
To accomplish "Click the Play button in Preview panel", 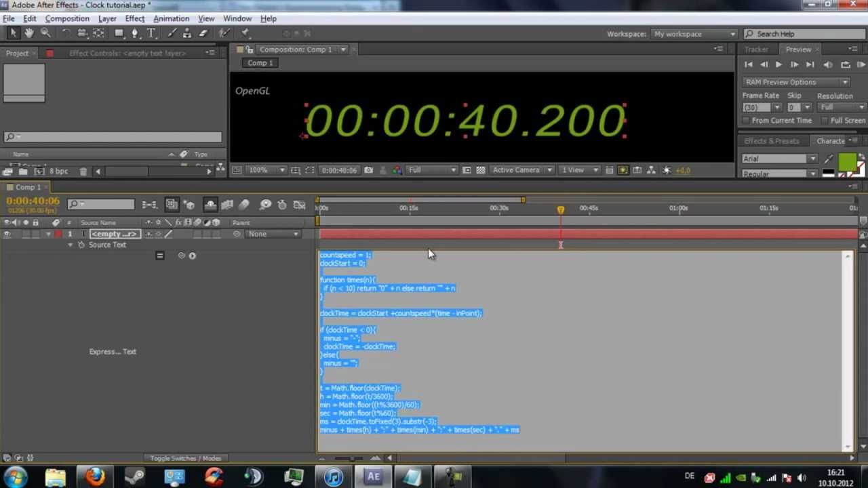I will coord(778,64).
